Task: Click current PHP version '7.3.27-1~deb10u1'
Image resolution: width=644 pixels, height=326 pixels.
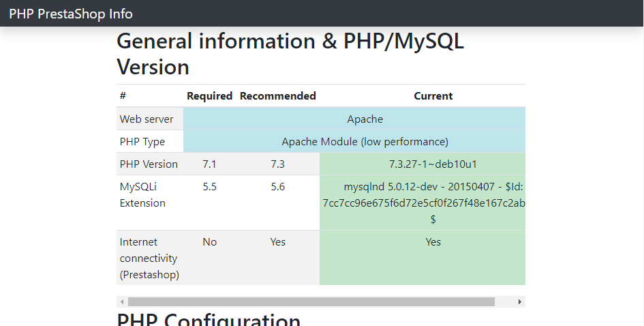Action: [433, 164]
